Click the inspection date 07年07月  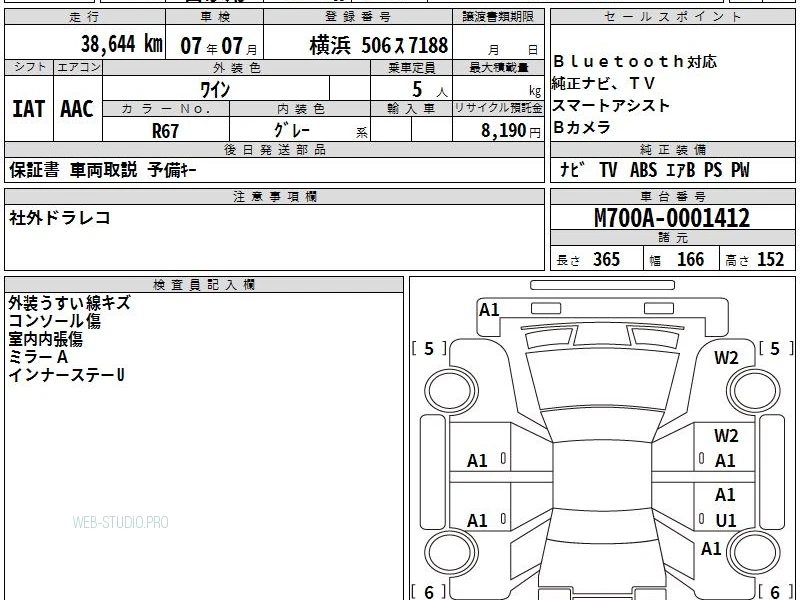pyautogui.click(x=219, y=46)
